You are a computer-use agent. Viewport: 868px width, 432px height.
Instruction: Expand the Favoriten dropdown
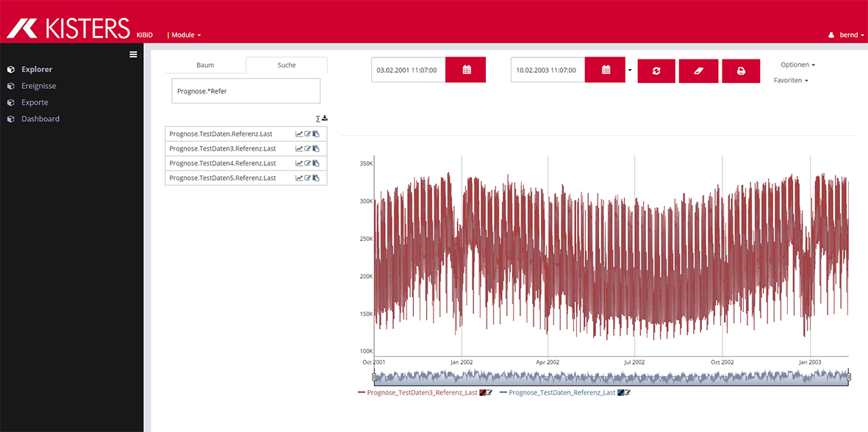pyautogui.click(x=791, y=80)
